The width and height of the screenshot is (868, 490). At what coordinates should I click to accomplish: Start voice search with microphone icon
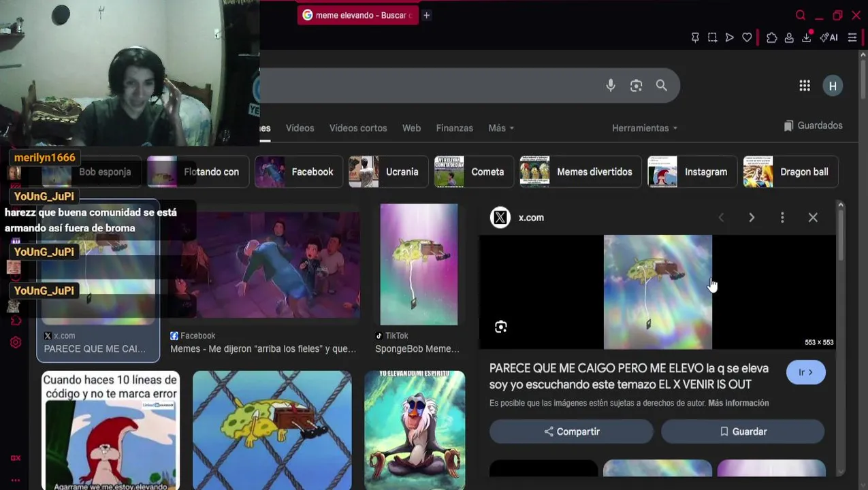tap(611, 85)
